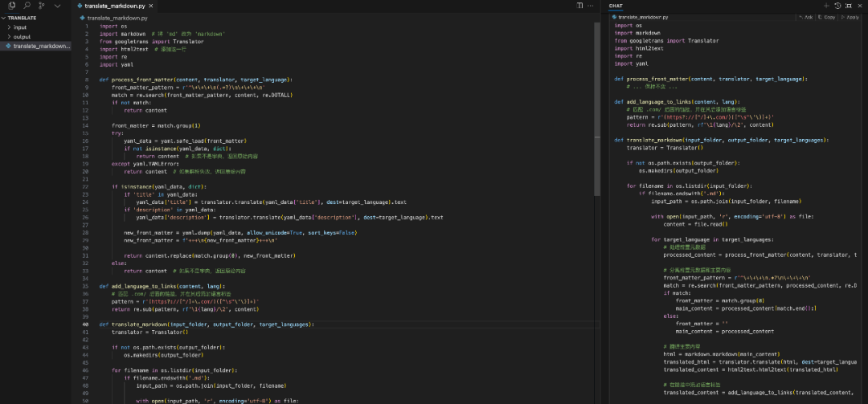Click translate_markdown.py label in chat code block

click(x=643, y=17)
